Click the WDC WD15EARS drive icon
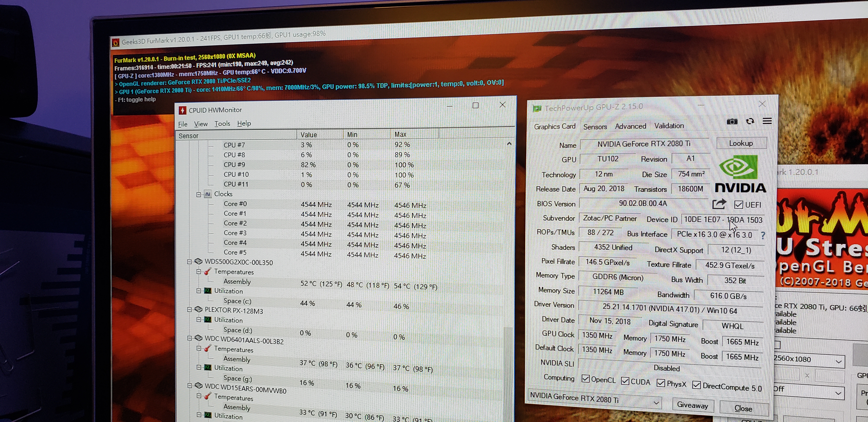 click(x=198, y=386)
